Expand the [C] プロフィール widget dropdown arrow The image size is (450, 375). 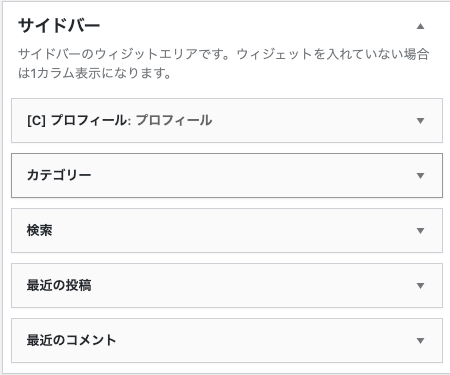coord(420,121)
